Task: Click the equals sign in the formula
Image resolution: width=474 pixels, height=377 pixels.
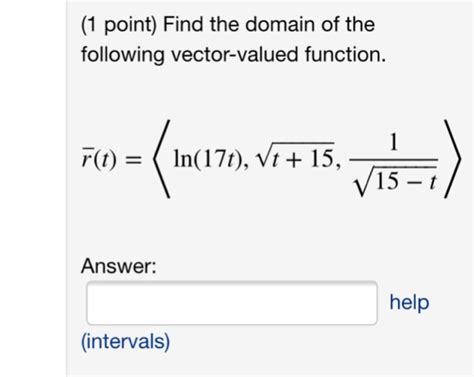Action: [x=133, y=160]
